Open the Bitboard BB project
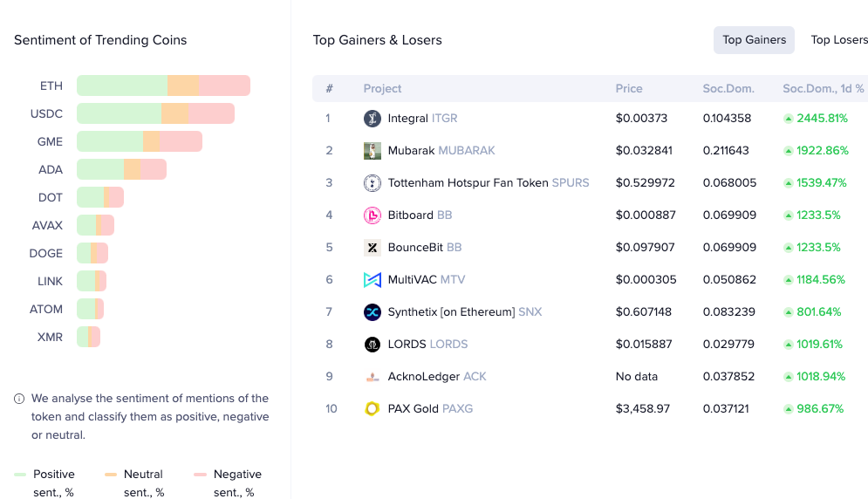The height and width of the screenshot is (499, 868). (x=420, y=215)
